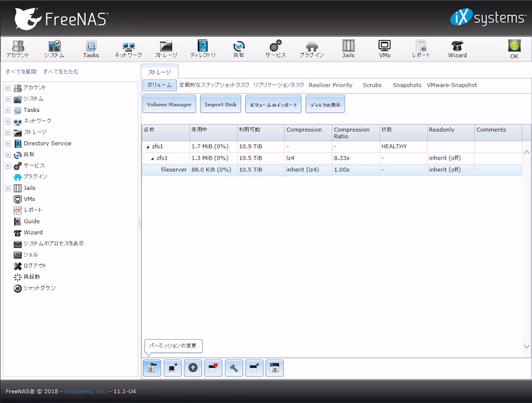Screen dimensions: 532x403
Task: Open the システム toolbar icon
Action: click(54, 49)
